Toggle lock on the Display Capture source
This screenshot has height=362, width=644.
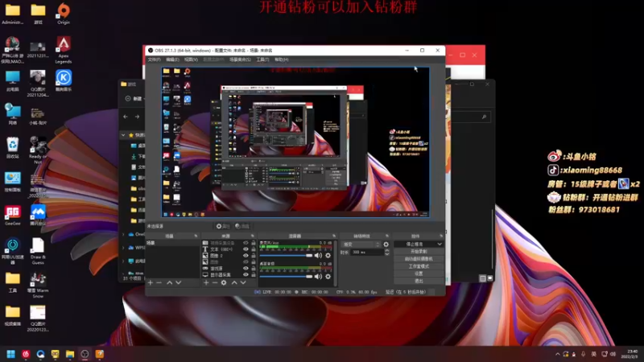coord(254,274)
